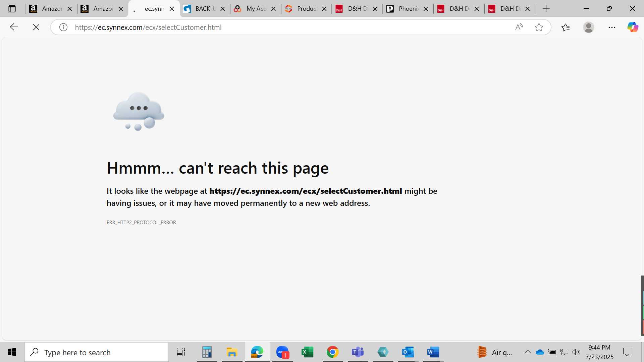The width and height of the screenshot is (644, 362).
Task: Open the notification center icon
Action: tap(627, 352)
